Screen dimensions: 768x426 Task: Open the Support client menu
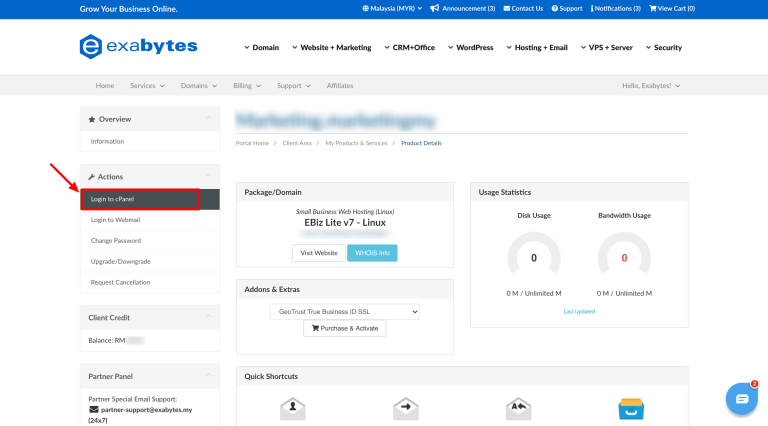[294, 86]
